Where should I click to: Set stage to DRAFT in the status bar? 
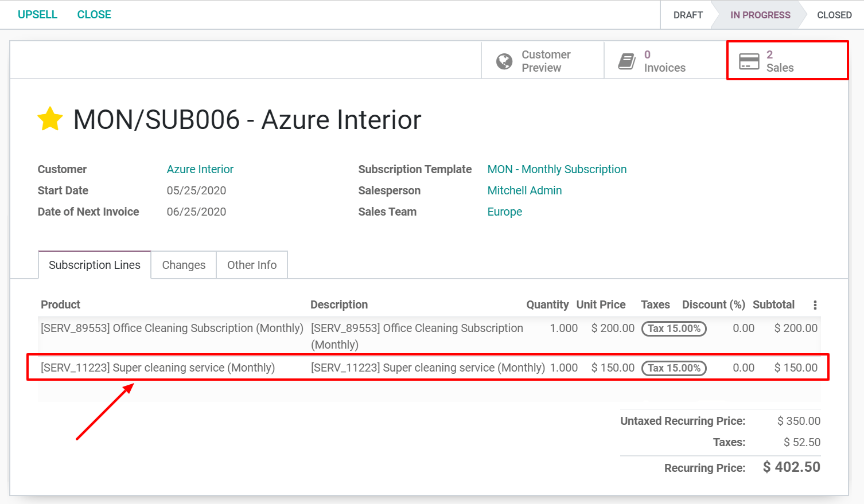687,15
